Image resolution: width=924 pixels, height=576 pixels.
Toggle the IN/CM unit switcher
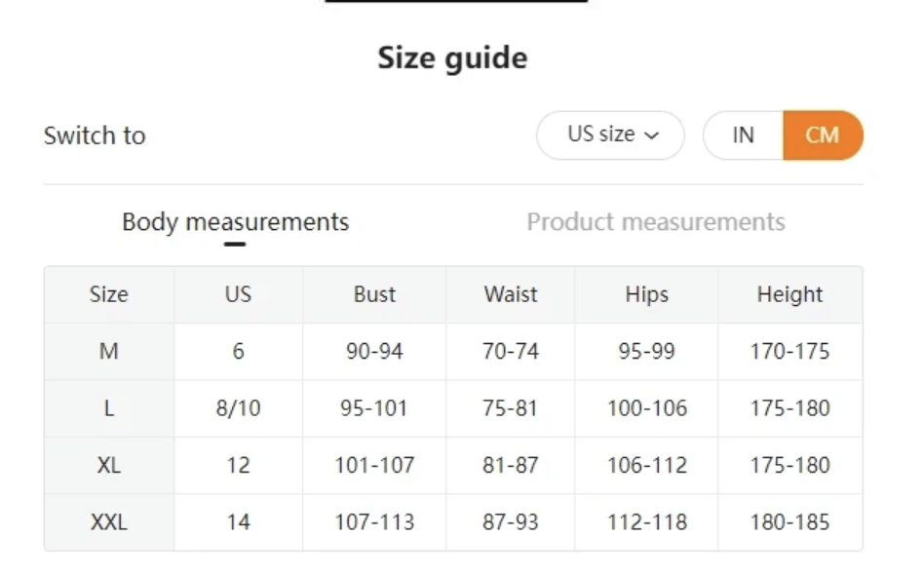coord(783,135)
